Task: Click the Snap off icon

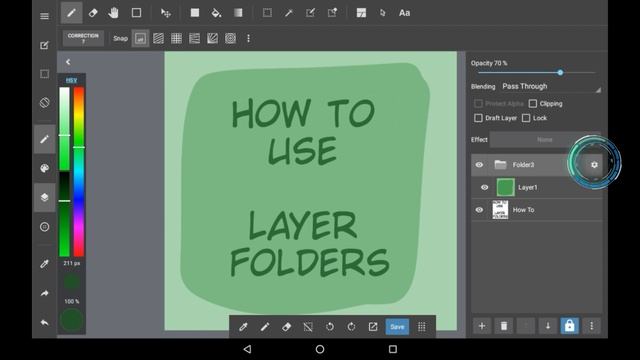Action: pos(140,38)
